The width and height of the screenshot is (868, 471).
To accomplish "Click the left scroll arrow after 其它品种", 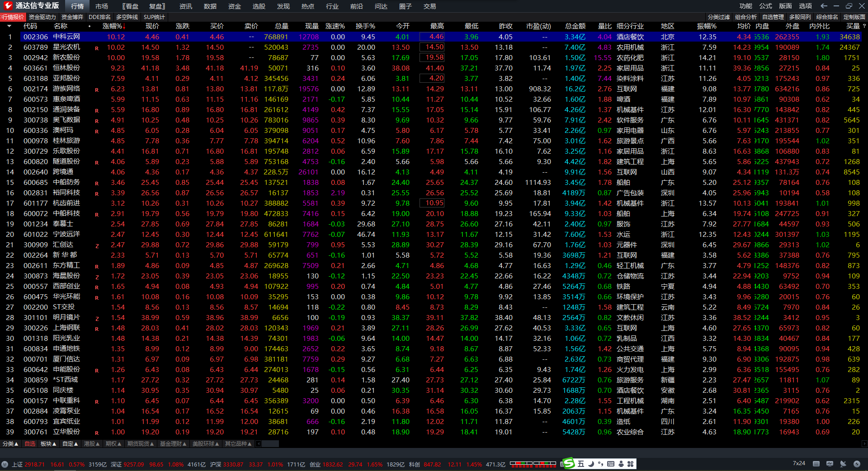I will tap(258, 444).
